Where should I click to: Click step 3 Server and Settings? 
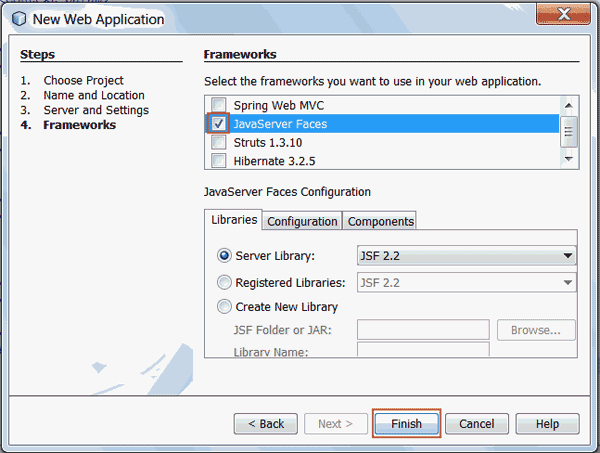coord(96,110)
